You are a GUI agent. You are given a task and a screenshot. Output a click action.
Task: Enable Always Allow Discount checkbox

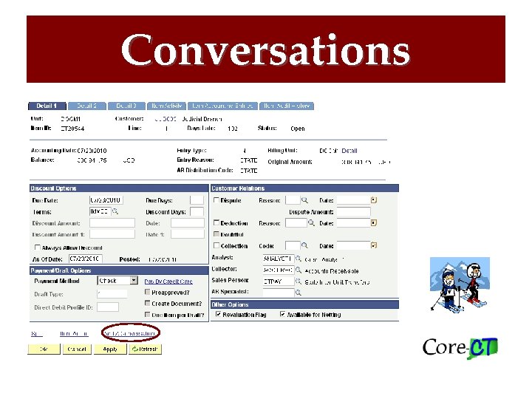38,248
